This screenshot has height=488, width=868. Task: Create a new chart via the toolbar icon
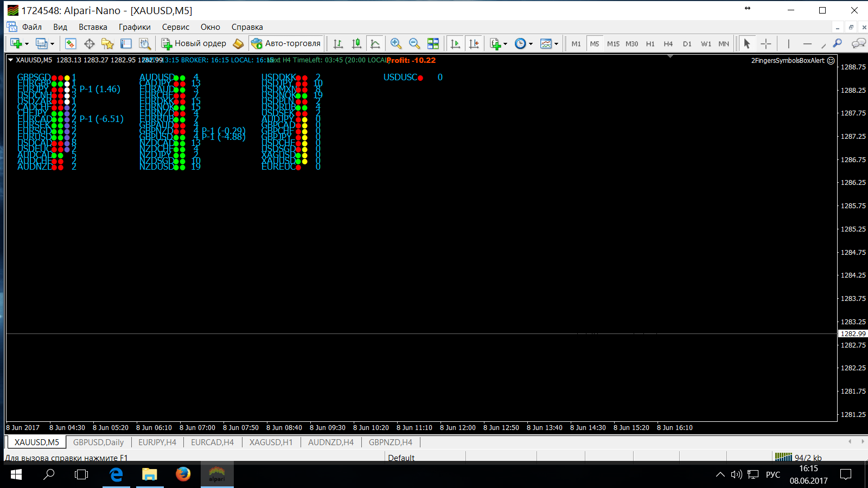(x=16, y=43)
